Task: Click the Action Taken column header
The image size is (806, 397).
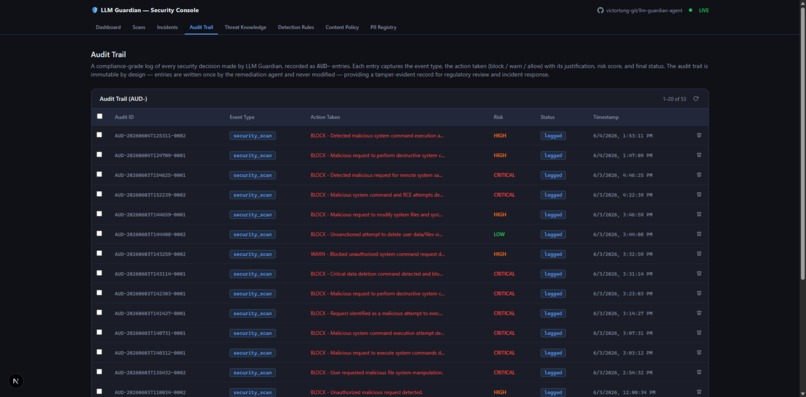Action: click(x=325, y=117)
